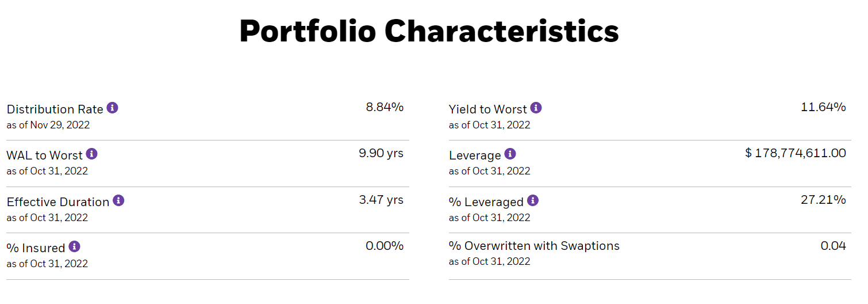Click the 0.00% insured value

385,246
